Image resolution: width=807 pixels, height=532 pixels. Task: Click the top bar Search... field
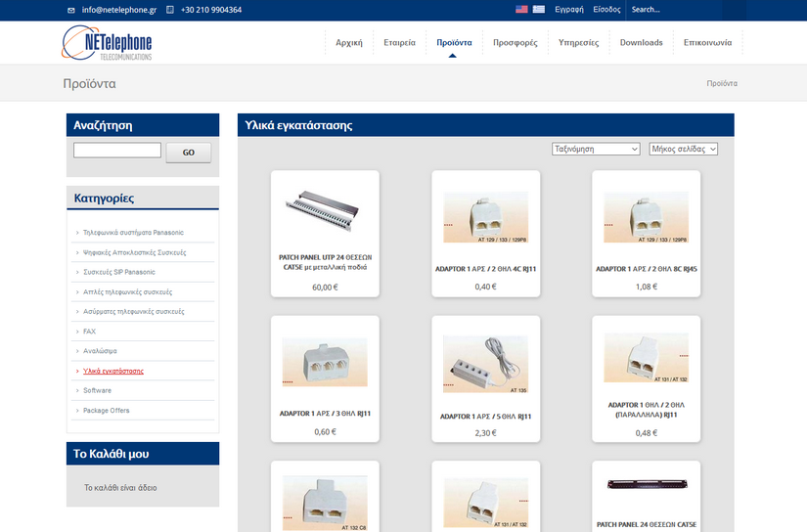click(x=673, y=10)
